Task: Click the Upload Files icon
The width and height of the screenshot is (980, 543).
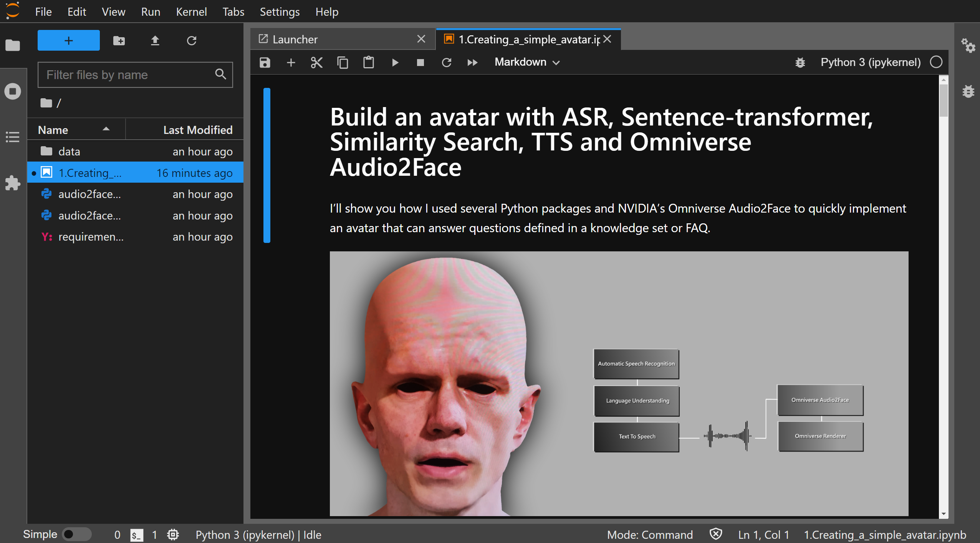Action: (155, 40)
